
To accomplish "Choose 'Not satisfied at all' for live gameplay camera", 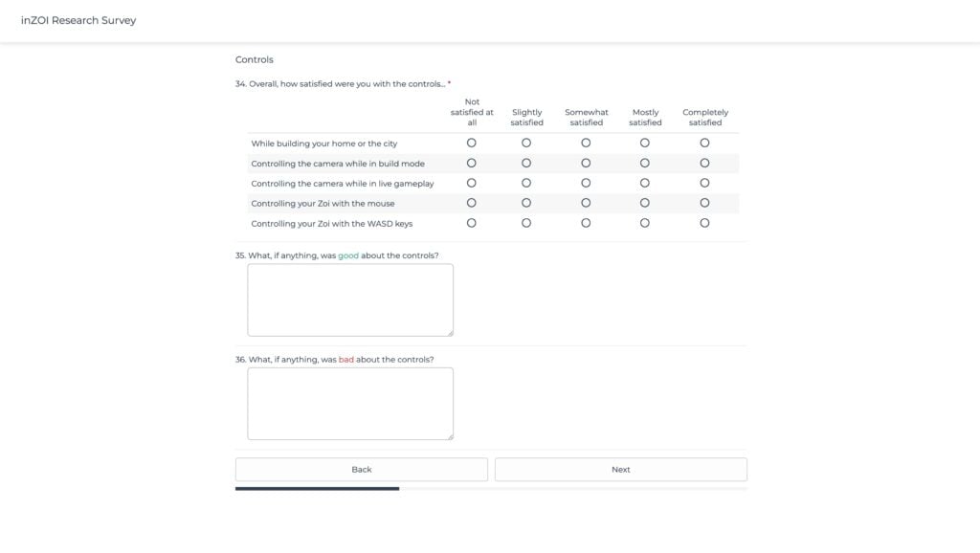I will 471,183.
